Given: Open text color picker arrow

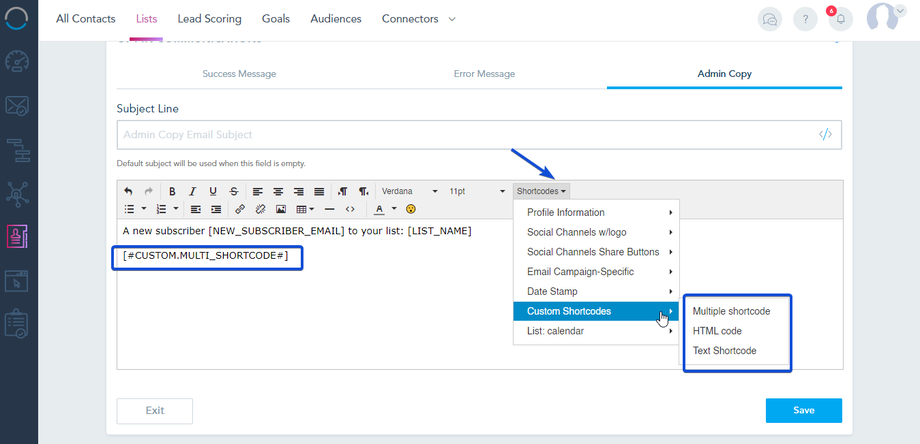Looking at the screenshot, I should [x=394, y=209].
